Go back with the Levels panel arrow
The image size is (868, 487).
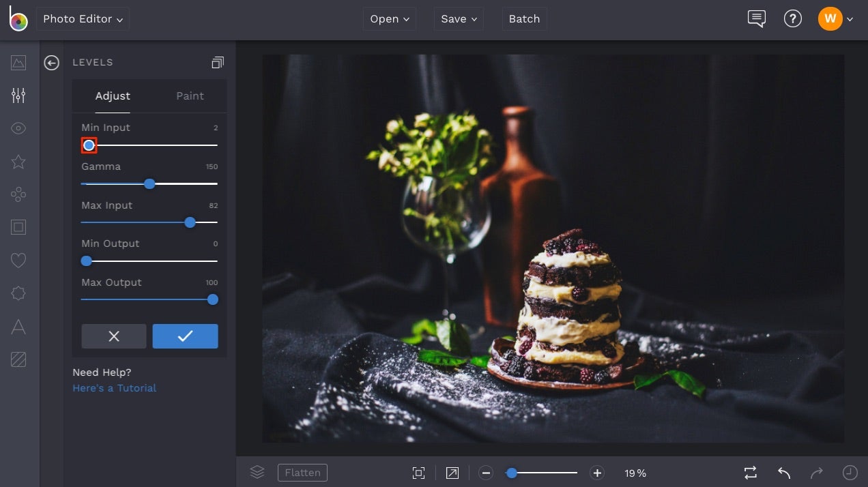click(x=51, y=62)
